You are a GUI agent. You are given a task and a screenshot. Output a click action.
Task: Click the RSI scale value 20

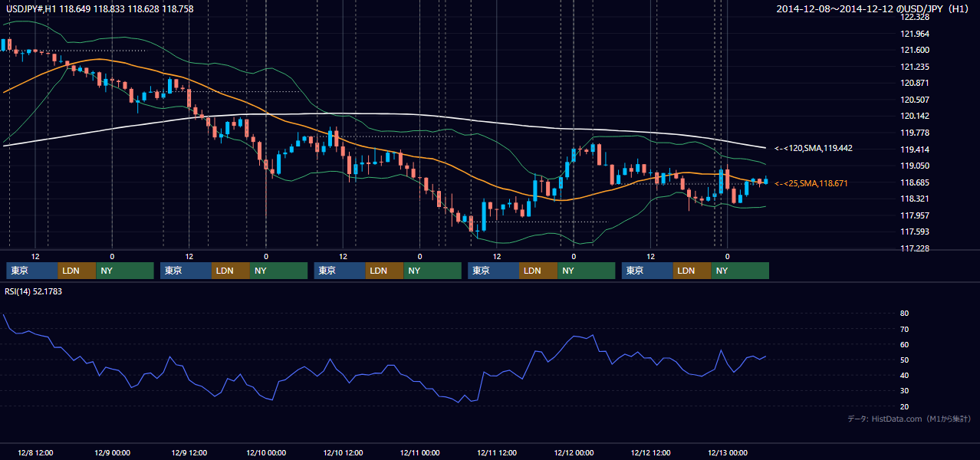(x=905, y=406)
